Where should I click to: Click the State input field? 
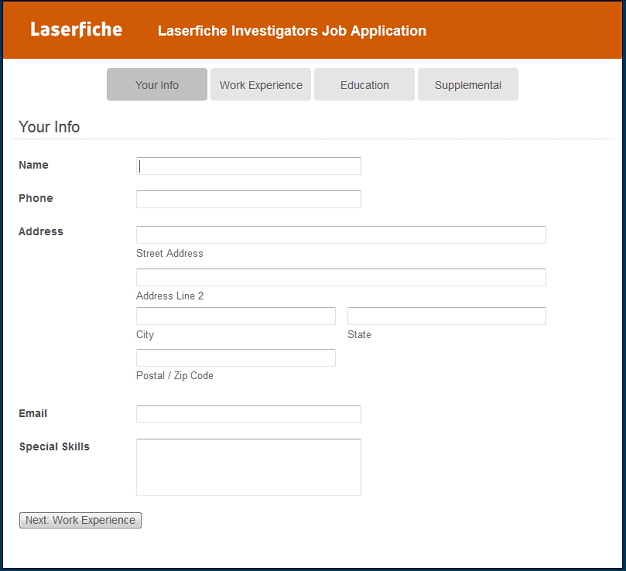click(x=446, y=316)
